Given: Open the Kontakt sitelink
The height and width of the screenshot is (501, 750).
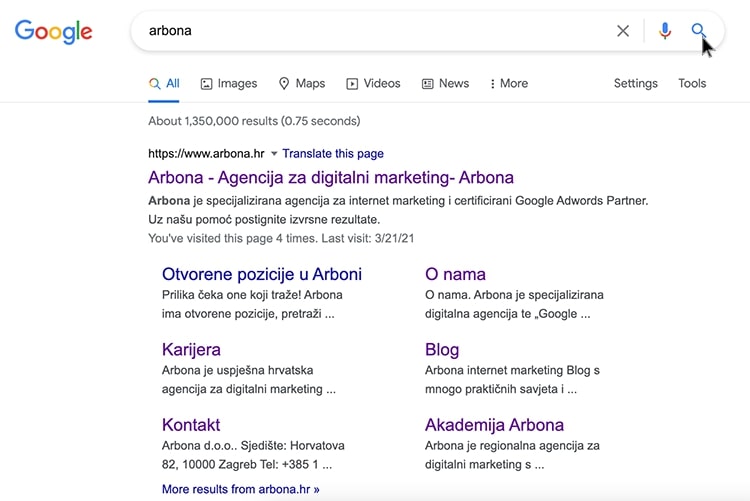Looking at the screenshot, I should 191,425.
